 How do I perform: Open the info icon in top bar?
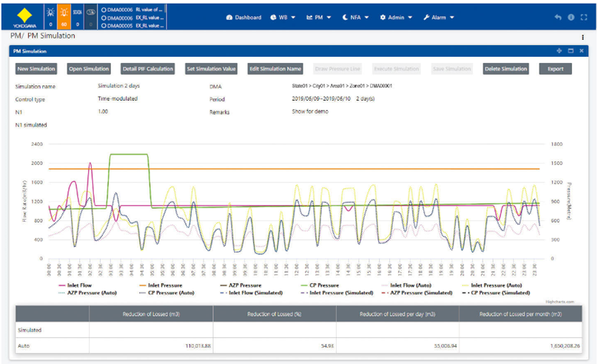click(x=571, y=17)
